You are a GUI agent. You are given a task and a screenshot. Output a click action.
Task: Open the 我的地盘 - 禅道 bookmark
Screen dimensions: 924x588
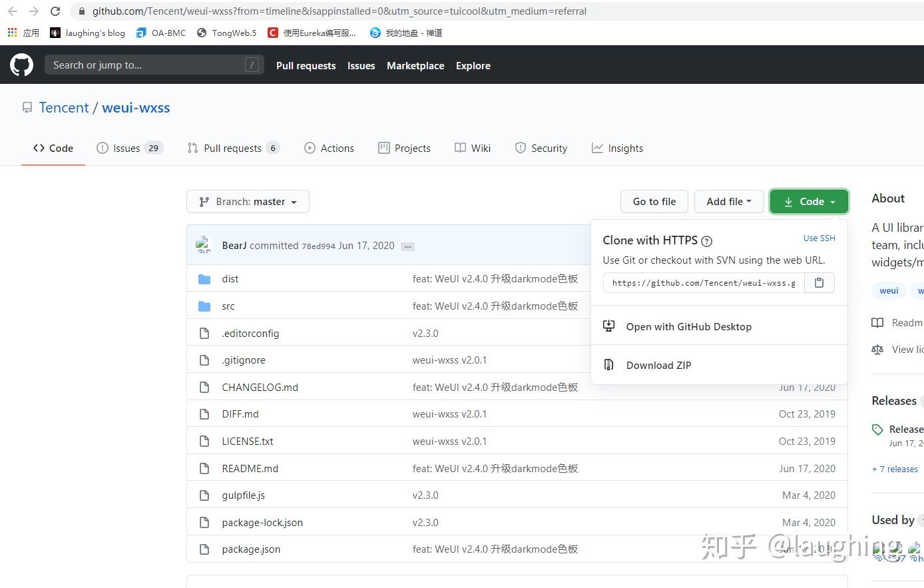(406, 33)
